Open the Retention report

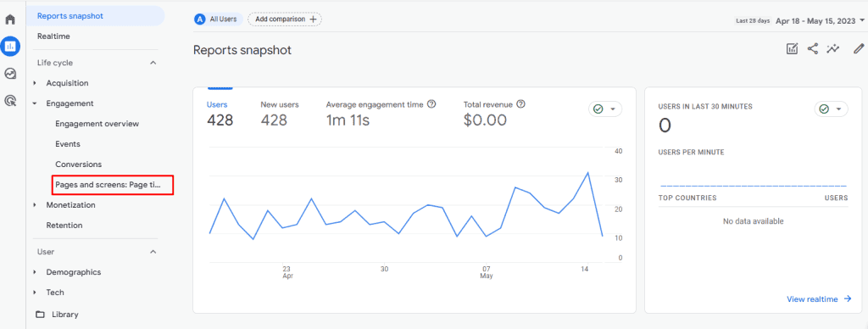tap(64, 226)
